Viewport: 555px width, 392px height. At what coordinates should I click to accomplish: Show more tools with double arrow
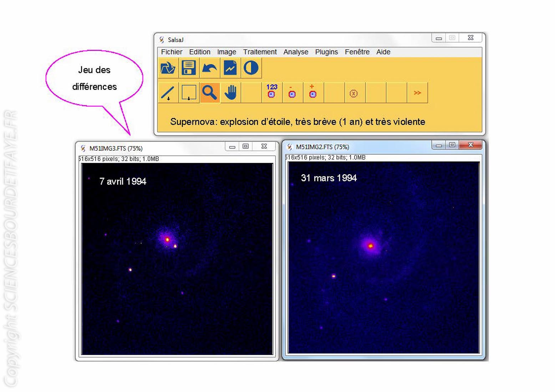[417, 93]
